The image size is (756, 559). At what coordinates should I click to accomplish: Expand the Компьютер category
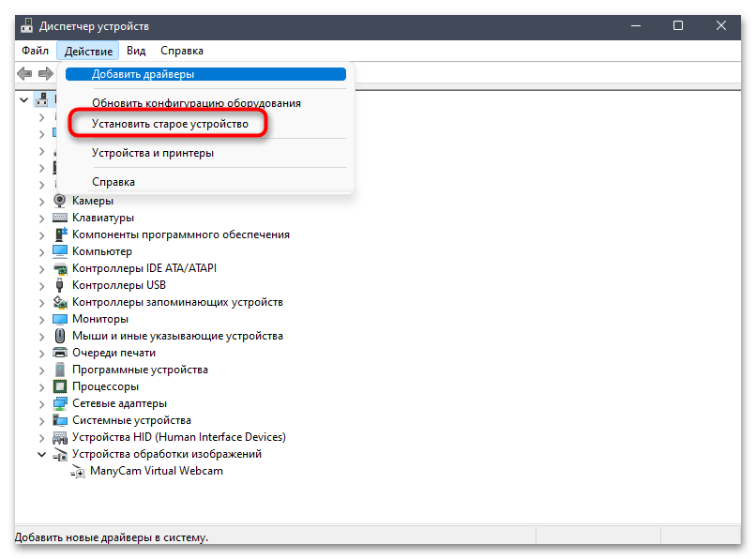click(x=41, y=251)
